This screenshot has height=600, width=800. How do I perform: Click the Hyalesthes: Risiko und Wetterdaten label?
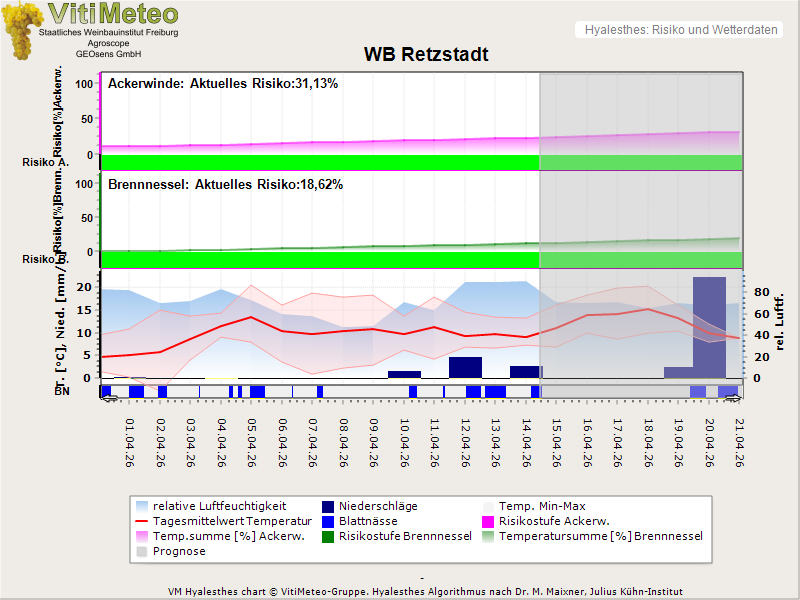point(680,30)
